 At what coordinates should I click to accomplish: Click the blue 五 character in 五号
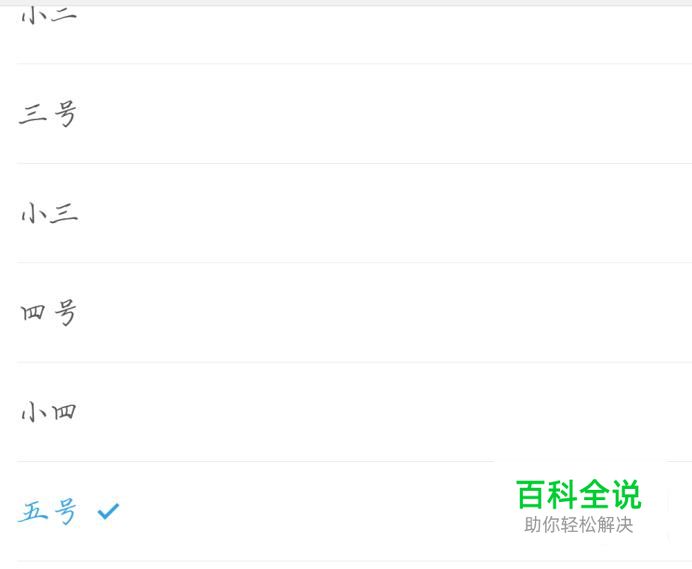(x=34, y=512)
